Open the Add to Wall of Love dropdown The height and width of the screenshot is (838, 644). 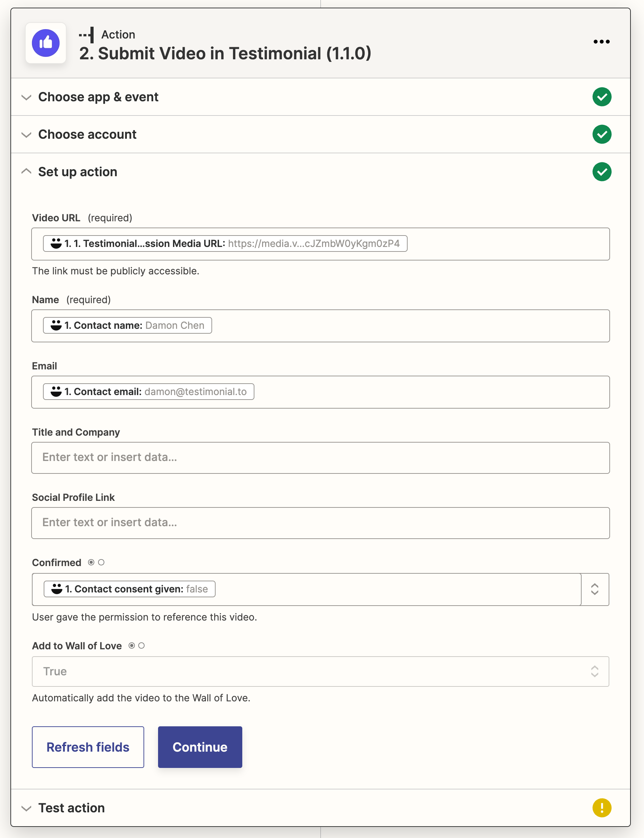pyautogui.click(x=320, y=671)
